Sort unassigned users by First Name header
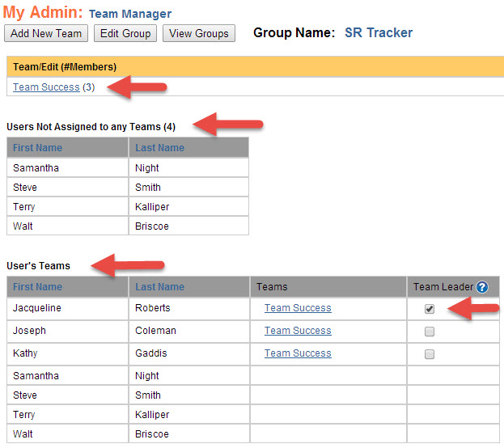504x448 pixels. [37, 148]
